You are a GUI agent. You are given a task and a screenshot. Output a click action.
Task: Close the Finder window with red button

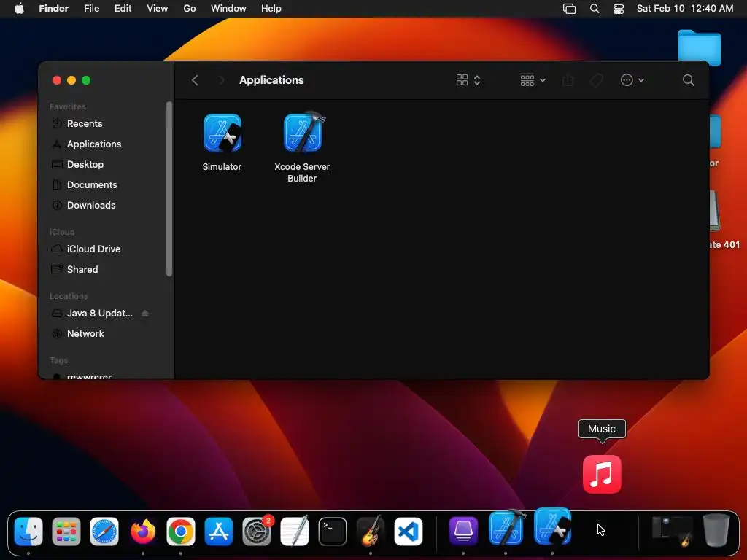coord(57,80)
